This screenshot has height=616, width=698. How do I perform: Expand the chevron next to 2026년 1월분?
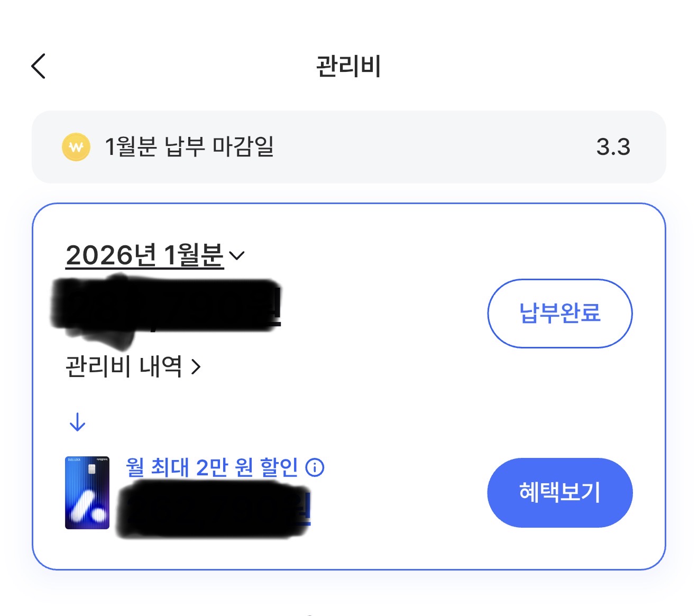click(x=236, y=256)
